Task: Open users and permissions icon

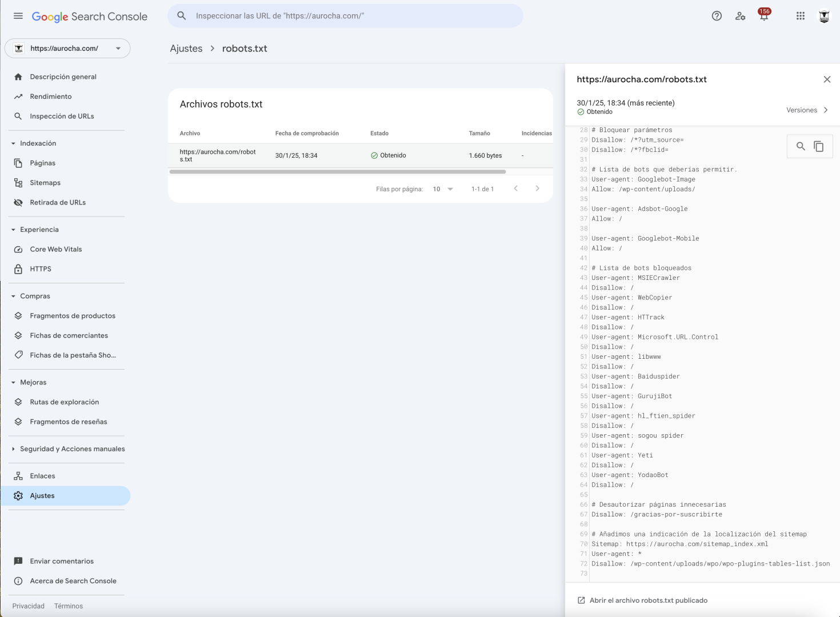Action: coord(741,16)
